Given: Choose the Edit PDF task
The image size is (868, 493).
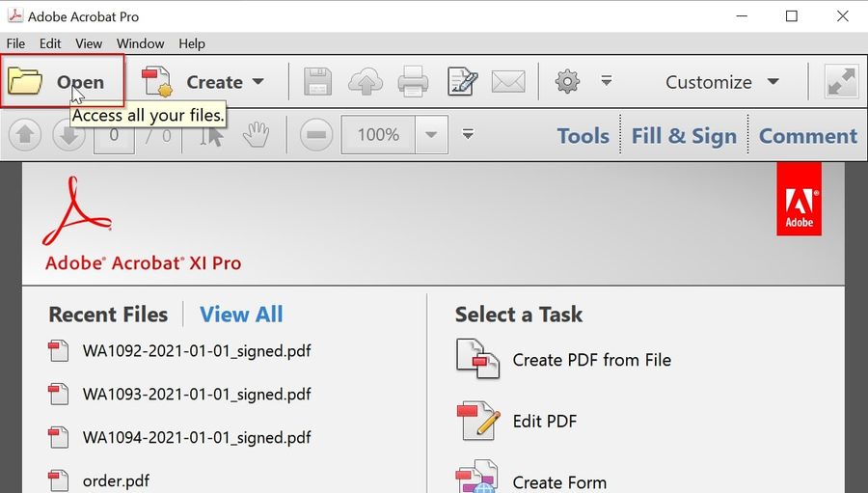Looking at the screenshot, I should tap(545, 421).
